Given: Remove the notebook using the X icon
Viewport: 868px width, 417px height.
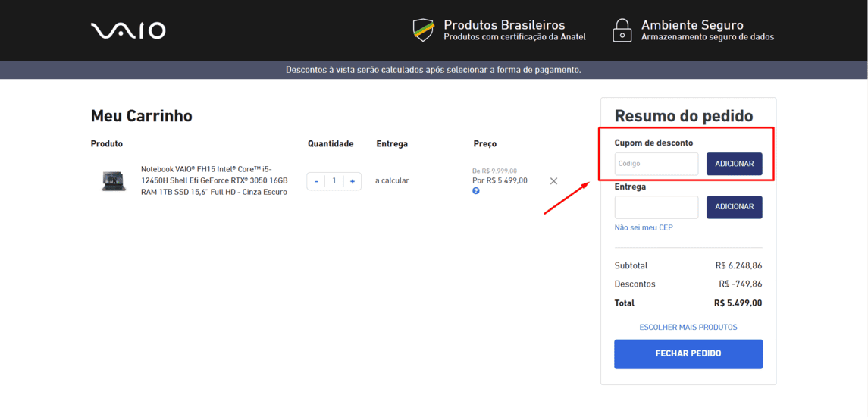Looking at the screenshot, I should tap(553, 180).
